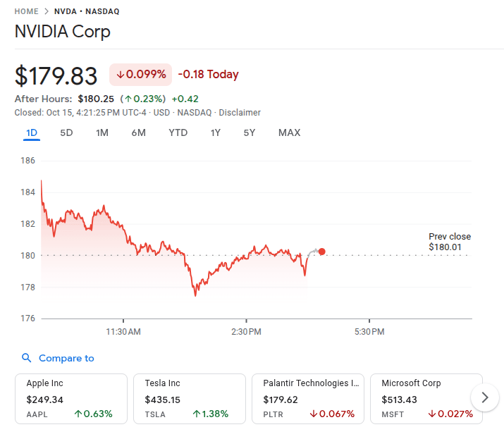Click the breadcrumb chevron after HOME

tap(47, 12)
